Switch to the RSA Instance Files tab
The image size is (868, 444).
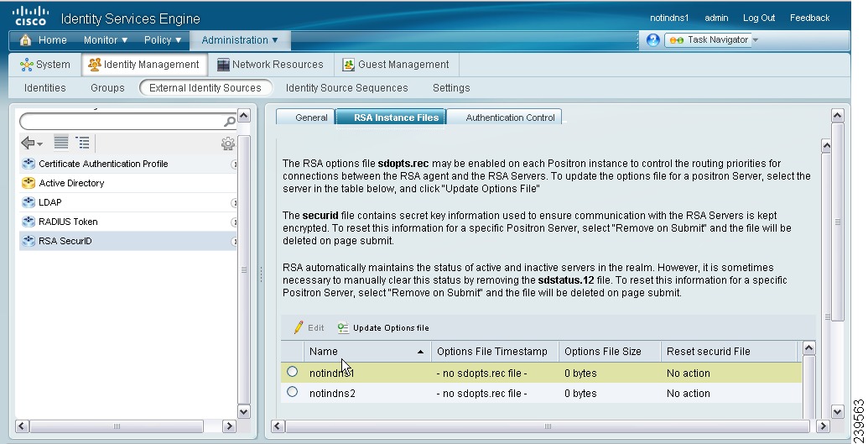(391, 117)
